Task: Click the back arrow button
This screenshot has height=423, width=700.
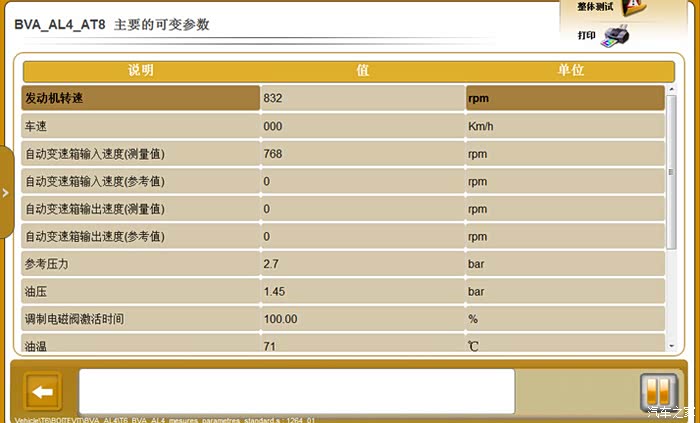Action: [41, 390]
